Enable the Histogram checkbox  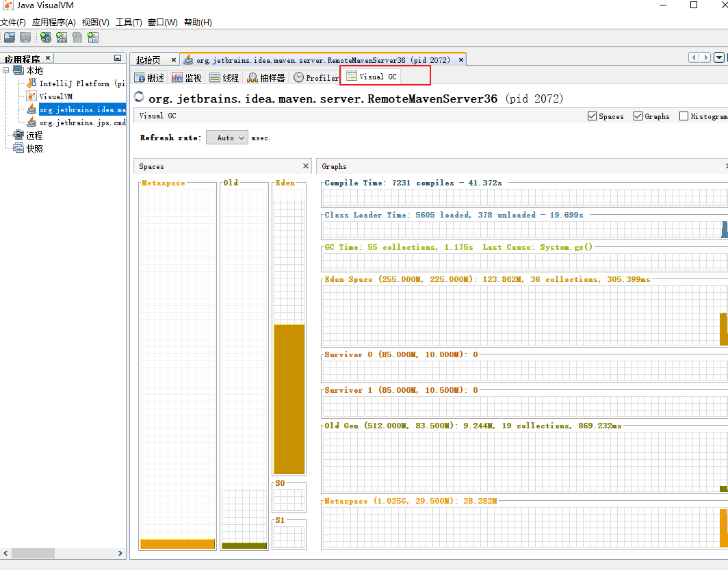coord(684,116)
